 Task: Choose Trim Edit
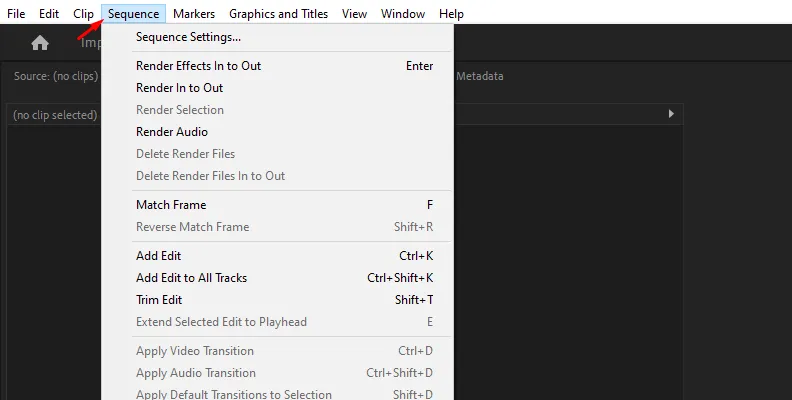click(x=159, y=300)
